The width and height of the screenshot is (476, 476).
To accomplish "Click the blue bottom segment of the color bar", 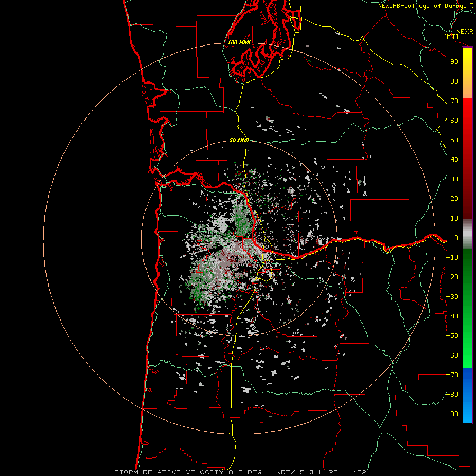I will [x=467, y=396].
